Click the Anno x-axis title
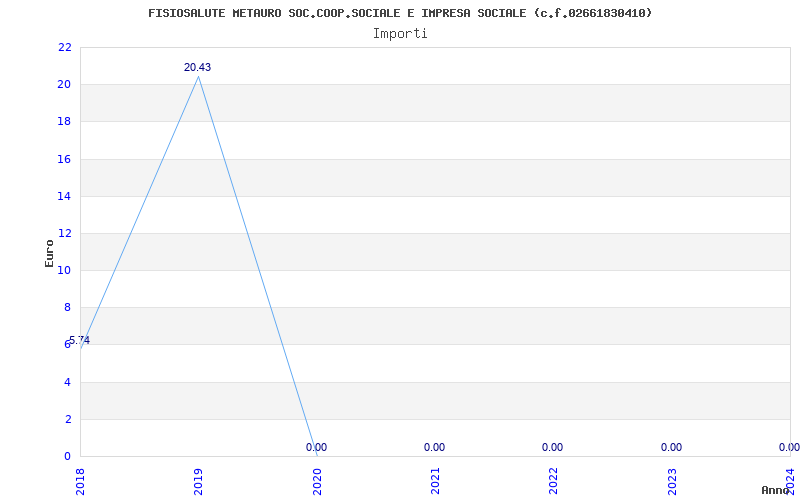 click(775, 490)
